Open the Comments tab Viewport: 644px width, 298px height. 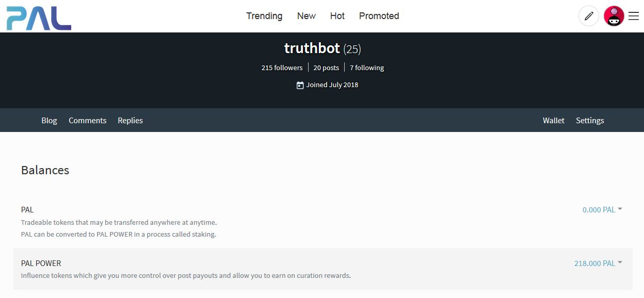pos(88,120)
